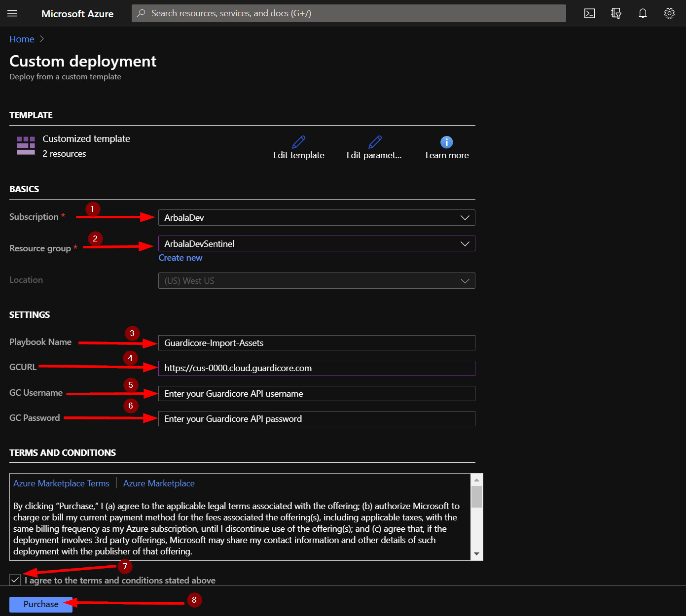This screenshot has height=616, width=686.
Task: Click the Customized template title text
Action: 86,139
